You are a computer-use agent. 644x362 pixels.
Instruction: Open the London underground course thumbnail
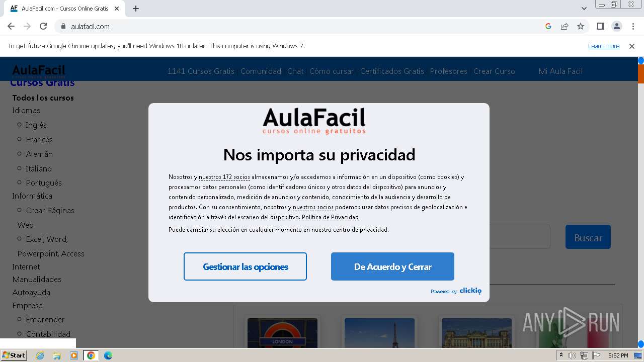282,333
